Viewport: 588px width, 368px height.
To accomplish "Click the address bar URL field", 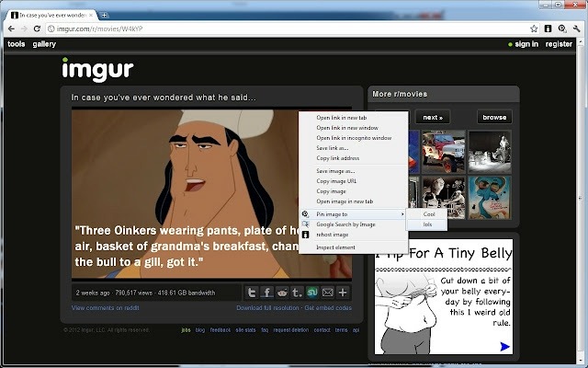I will pos(288,29).
